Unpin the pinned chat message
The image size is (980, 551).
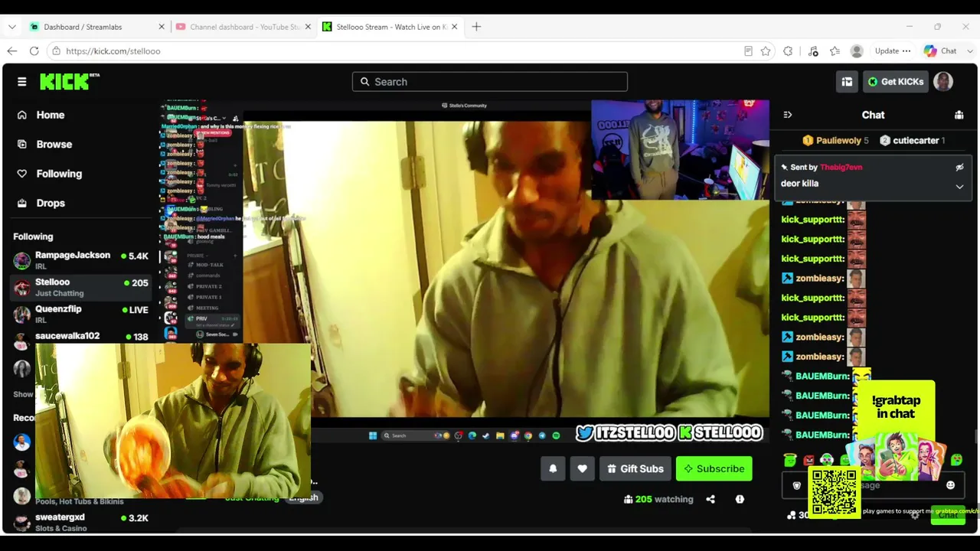[x=959, y=167]
